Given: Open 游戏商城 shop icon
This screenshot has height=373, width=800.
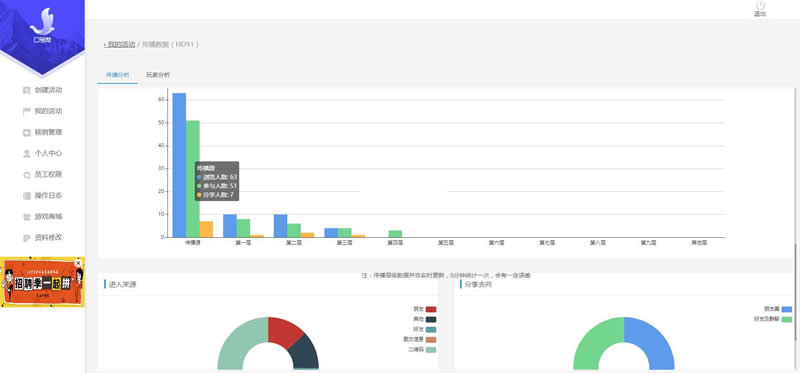Looking at the screenshot, I should click(27, 217).
